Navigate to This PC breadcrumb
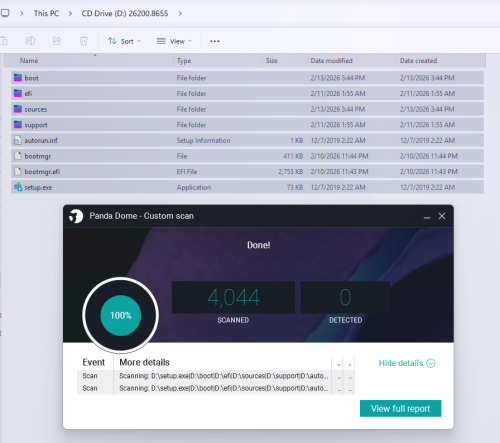500x443 pixels. point(46,13)
